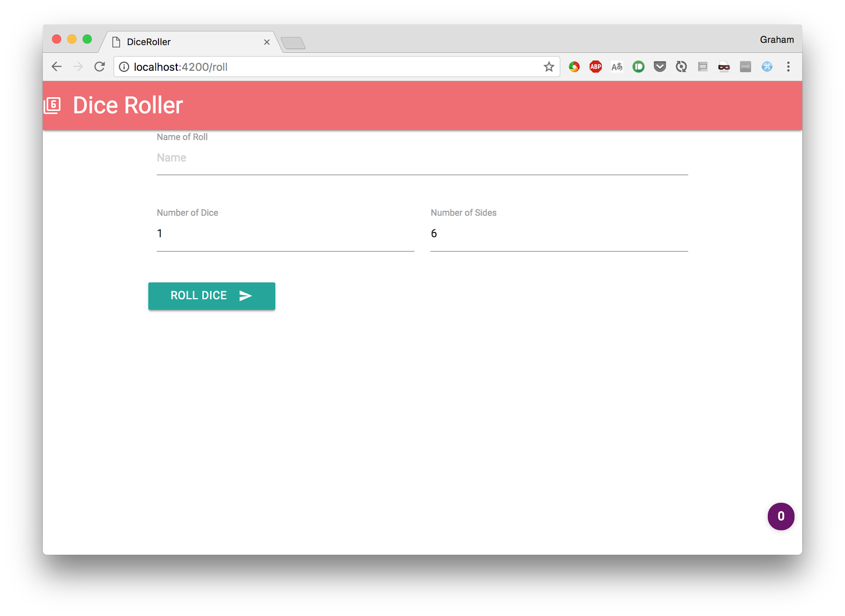Click the dice icon in the header

[53, 105]
